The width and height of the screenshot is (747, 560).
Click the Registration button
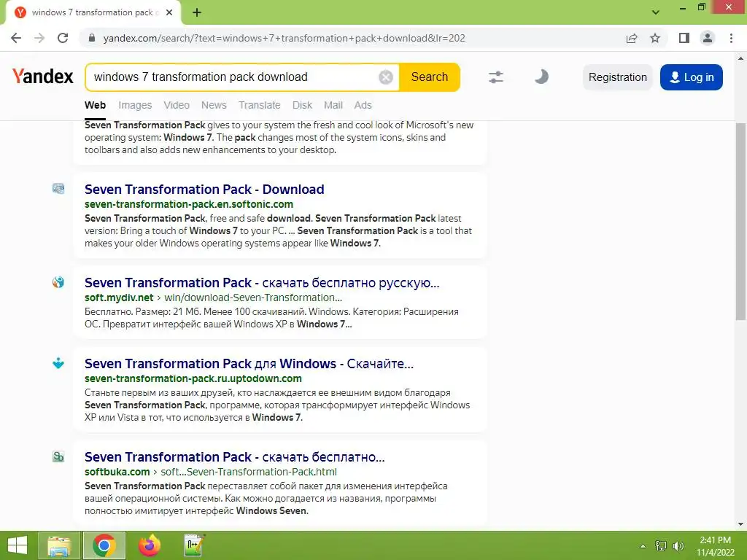pyautogui.click(x=617, y=77)
